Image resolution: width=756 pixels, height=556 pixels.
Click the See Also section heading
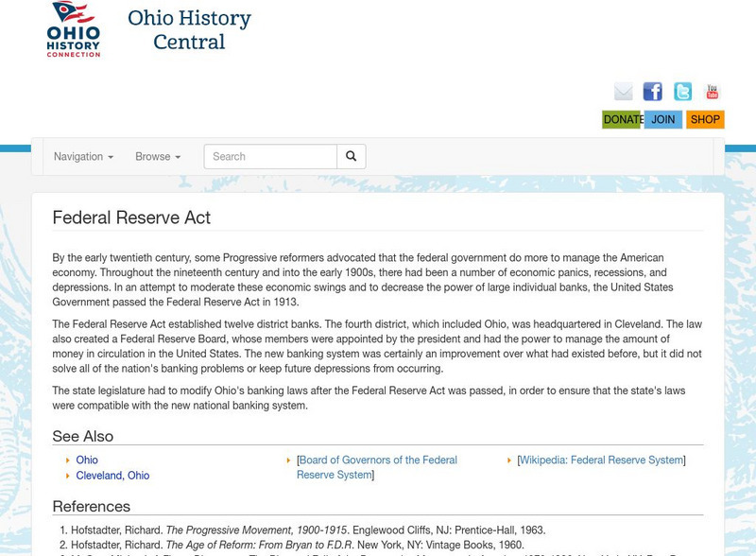(82, 436)
